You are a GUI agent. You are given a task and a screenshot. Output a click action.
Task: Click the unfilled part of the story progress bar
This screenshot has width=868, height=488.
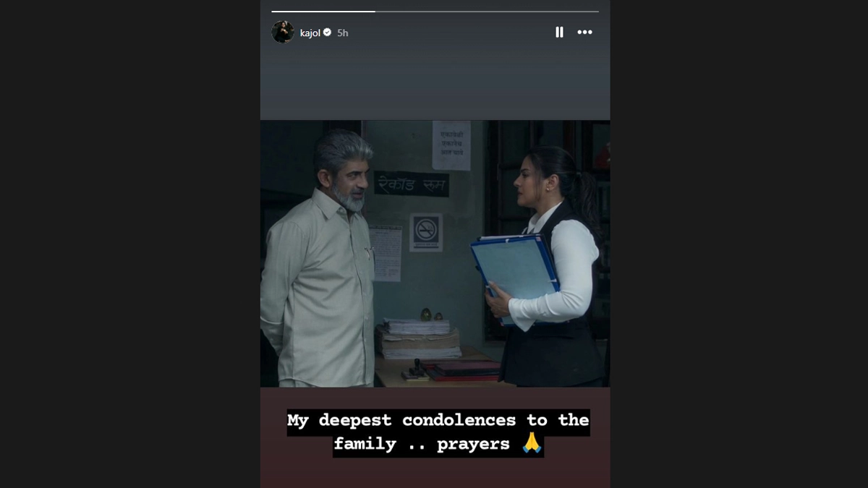[487, 12]
